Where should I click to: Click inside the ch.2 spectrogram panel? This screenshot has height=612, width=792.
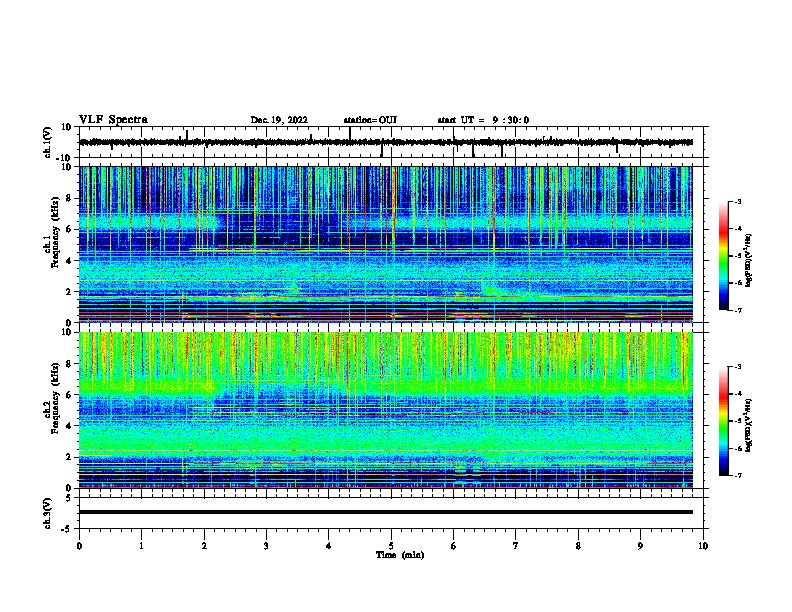[x=385, y=410]
